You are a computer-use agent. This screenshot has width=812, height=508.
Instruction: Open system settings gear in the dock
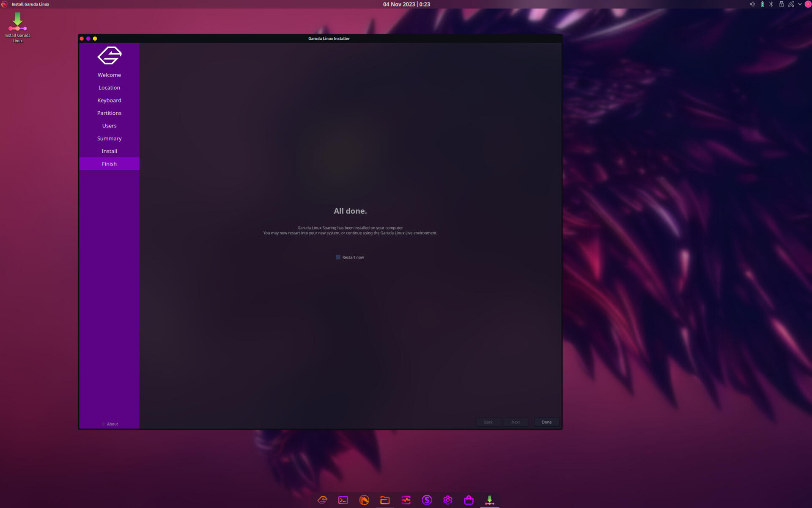point(448,500)
